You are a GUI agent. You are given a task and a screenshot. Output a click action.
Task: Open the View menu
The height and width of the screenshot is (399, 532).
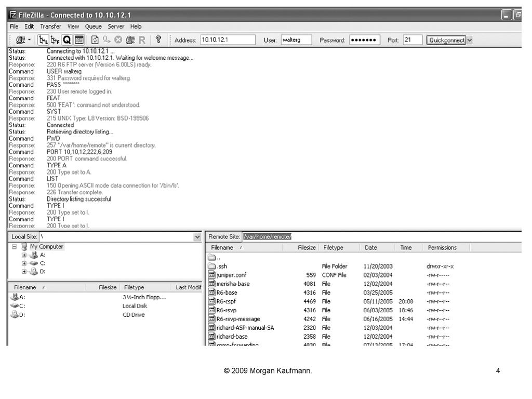(73, 26)
